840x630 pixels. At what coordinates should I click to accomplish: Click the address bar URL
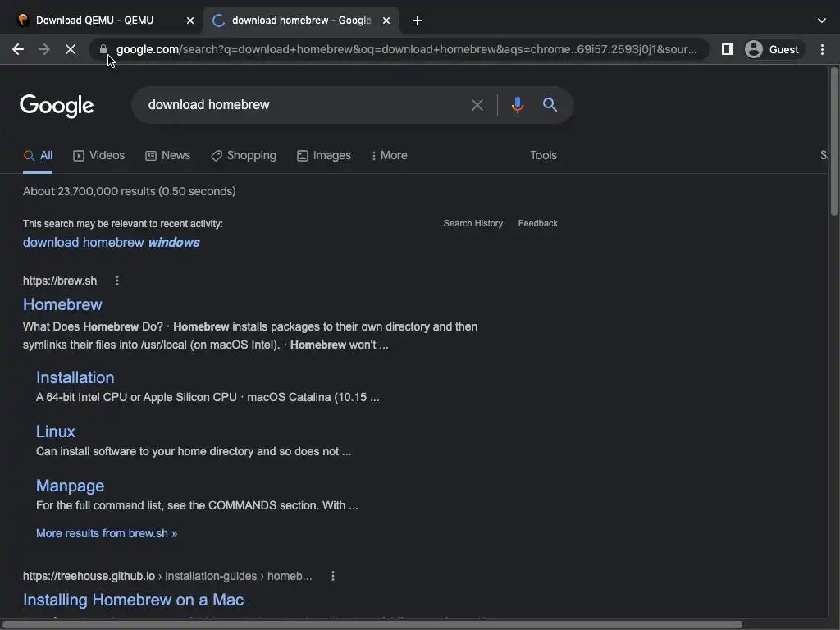(406, 49)
